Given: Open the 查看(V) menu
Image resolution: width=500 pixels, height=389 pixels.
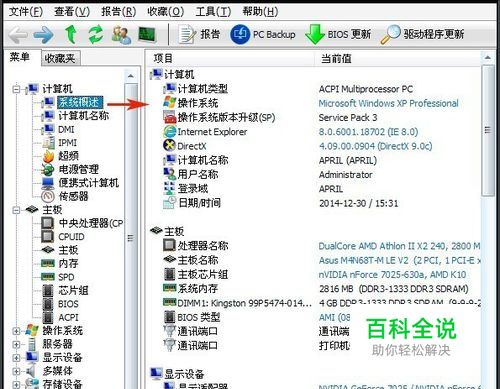Looking at the screenshot, I should [x=72, y=12].
